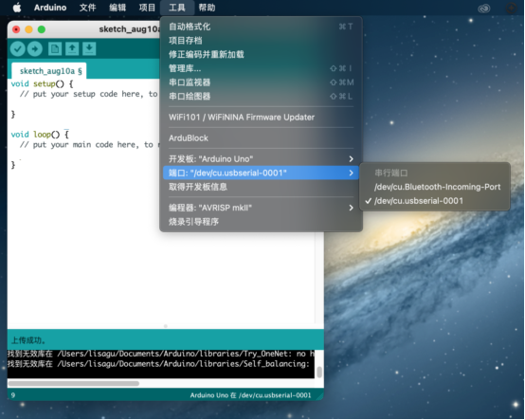Click the Creative Cloud menu bar icon
Image resolution: width=525 pixels, height=420 pixels.
[484, 8]
